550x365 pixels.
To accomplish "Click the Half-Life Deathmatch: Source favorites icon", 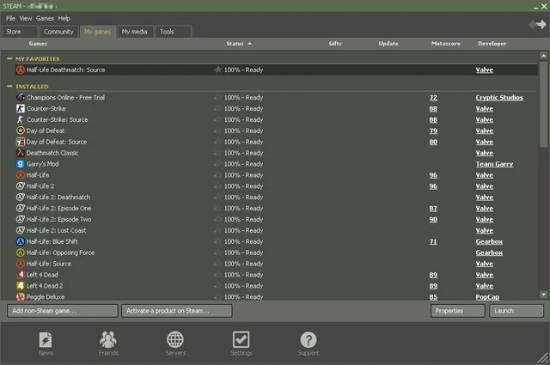I will coord(20,70).
